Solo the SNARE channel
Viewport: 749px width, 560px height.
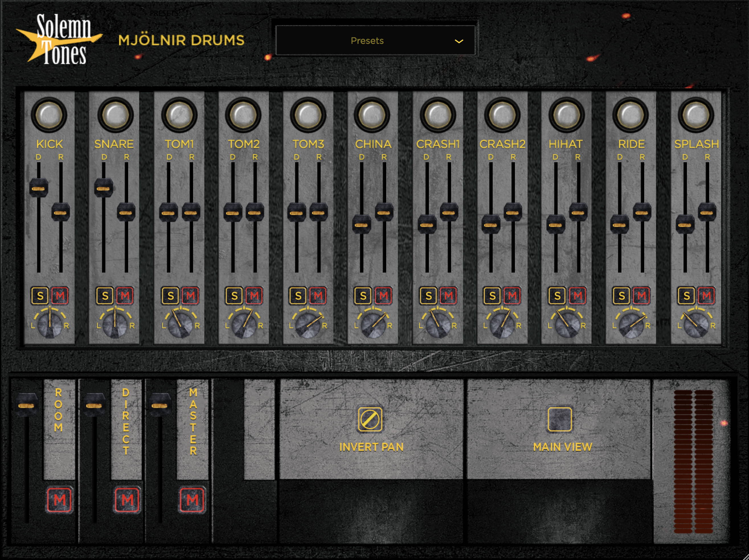pos(105,296)
